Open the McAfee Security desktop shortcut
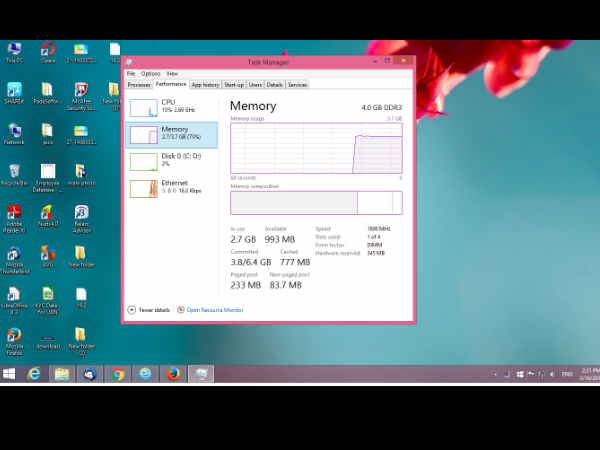This screenshot has height=450, width=600. [x=81, y=96]
